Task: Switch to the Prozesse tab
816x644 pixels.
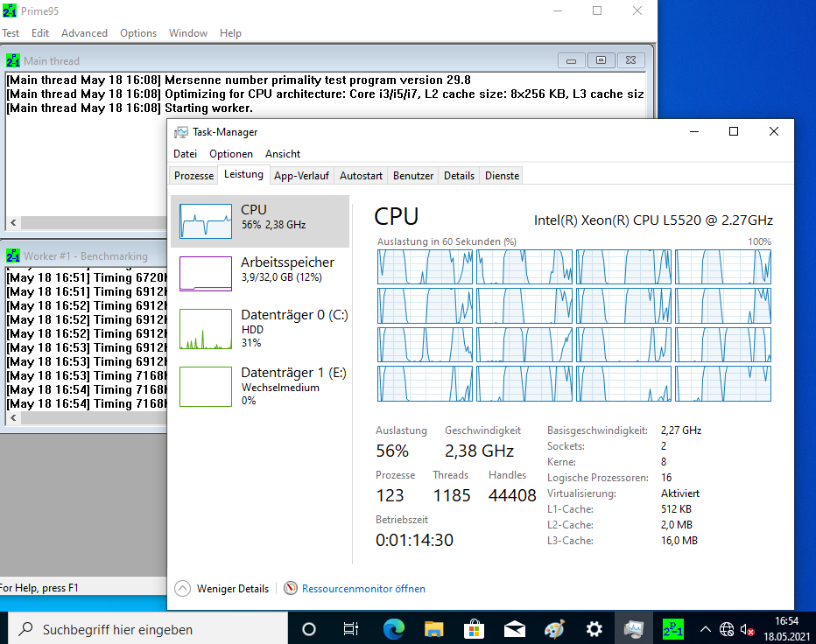Action: (x=193, y=176)
